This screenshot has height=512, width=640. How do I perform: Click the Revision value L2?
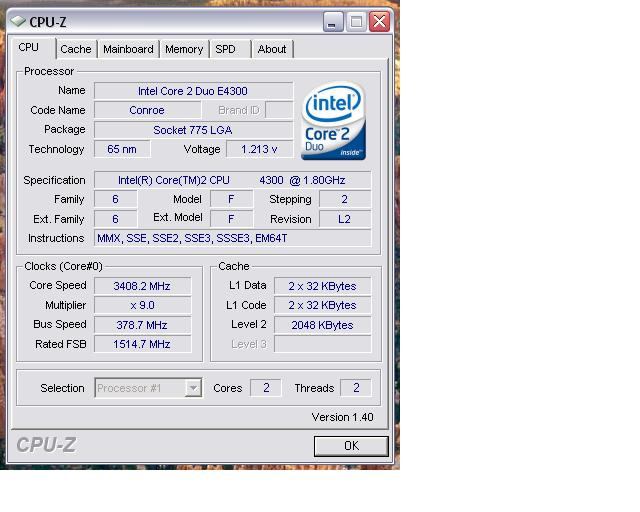pyautogui.click(x=345, y=219)
